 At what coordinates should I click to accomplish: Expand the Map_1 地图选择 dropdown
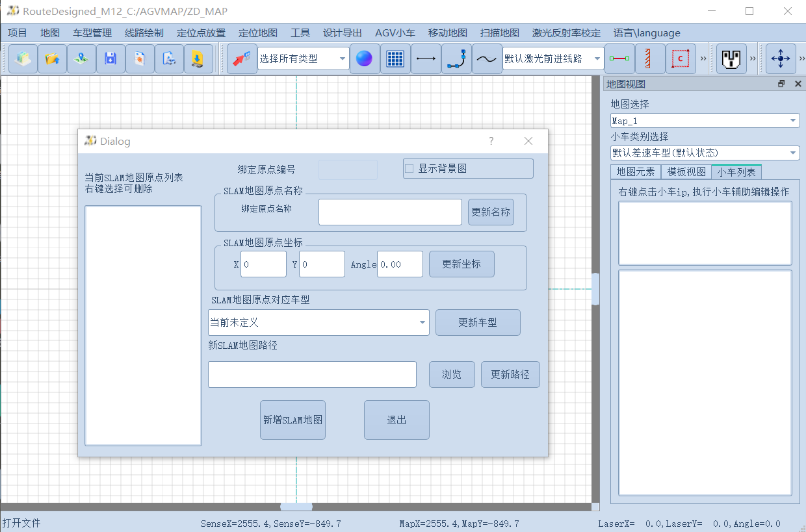pyautogui.click(x=705, y=120)
